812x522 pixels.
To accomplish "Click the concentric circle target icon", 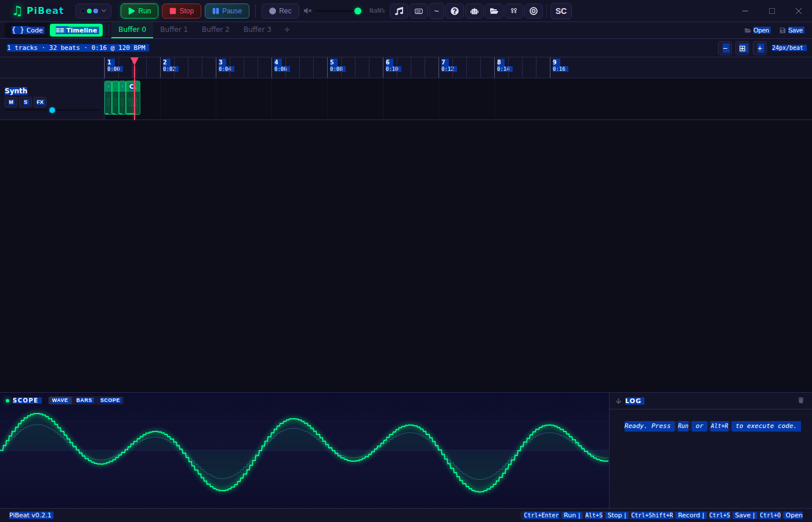I will tap(534, 11).
